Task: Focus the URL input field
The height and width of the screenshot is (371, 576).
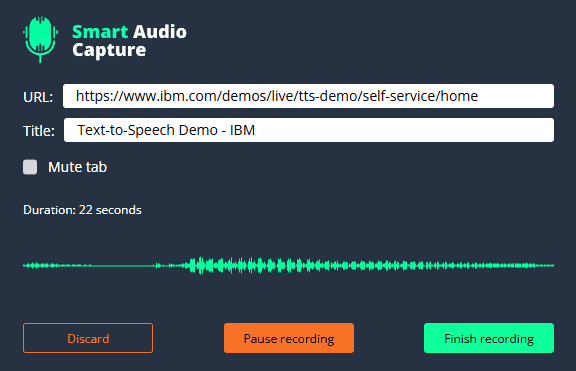Action: click(308, 96)
